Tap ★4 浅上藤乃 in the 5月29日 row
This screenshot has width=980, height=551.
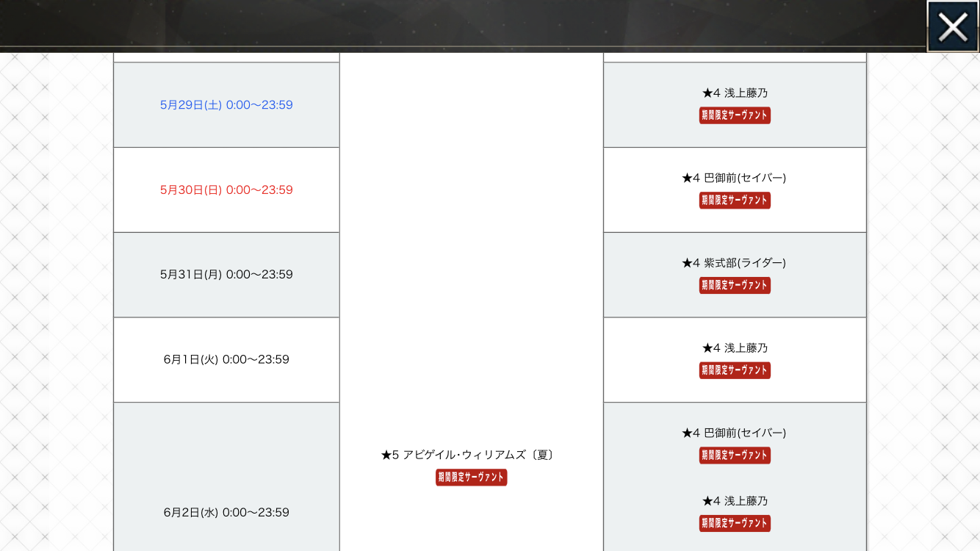tap(735, 93)
